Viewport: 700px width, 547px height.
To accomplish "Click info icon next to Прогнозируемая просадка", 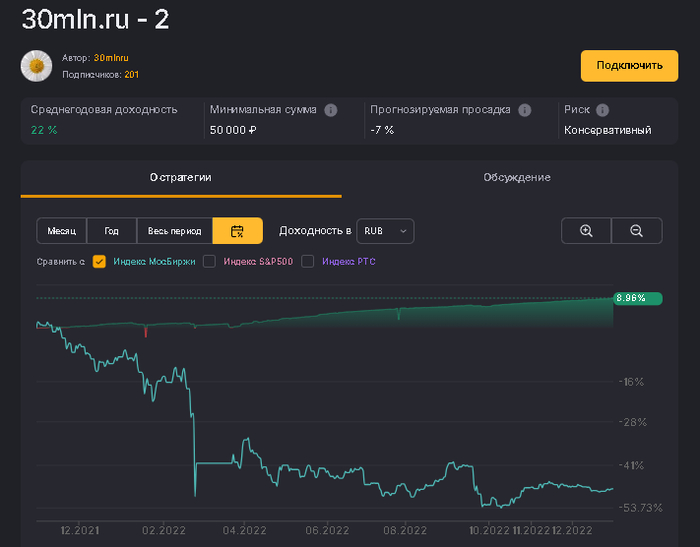I will [525, 110].
